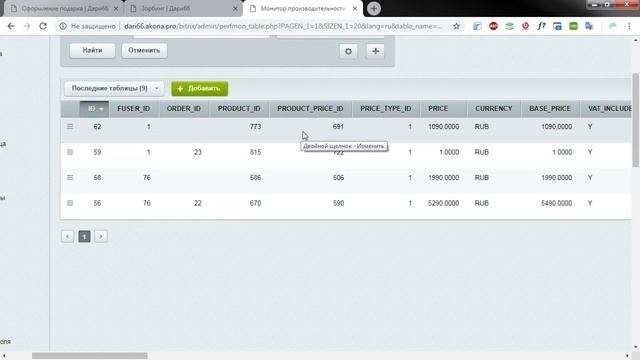
Task: Sort by ORDER_ID column
Action: [184, 109]
